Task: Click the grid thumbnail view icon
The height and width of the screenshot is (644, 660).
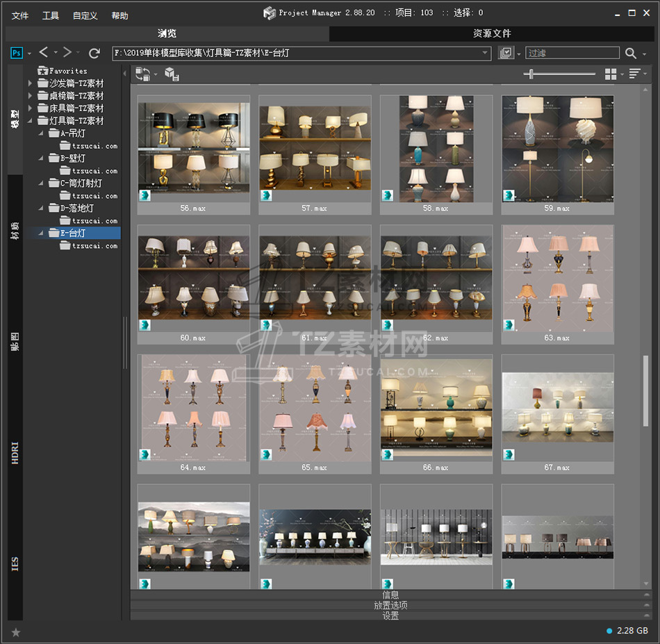Action: [611, 74]
